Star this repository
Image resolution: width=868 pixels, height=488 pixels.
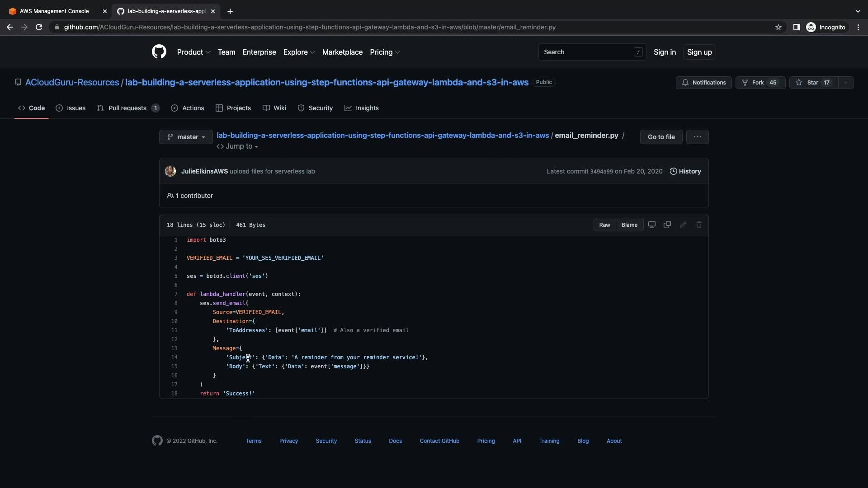point(813,83)
